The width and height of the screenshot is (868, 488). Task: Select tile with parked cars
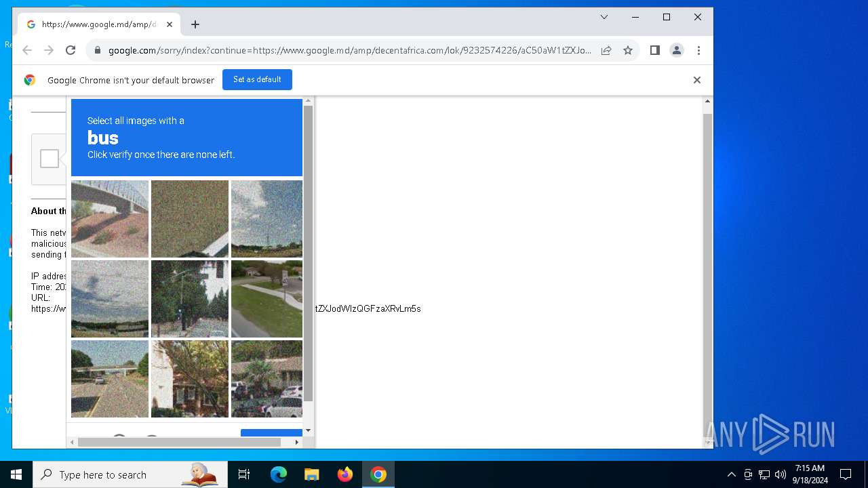point(267,379)
